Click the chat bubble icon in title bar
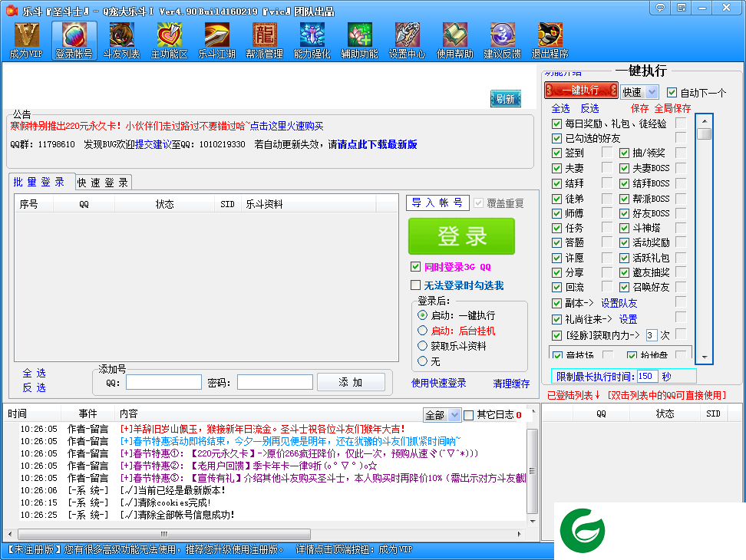The image size is (746, 560). [x=660, y=7]
